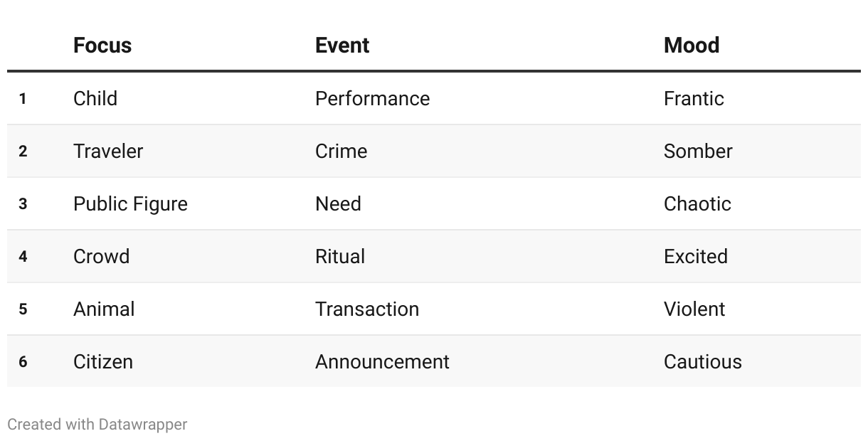Select the Traveler focus cell
Viewport: 868px width, 441px height.
click(108, 151)
